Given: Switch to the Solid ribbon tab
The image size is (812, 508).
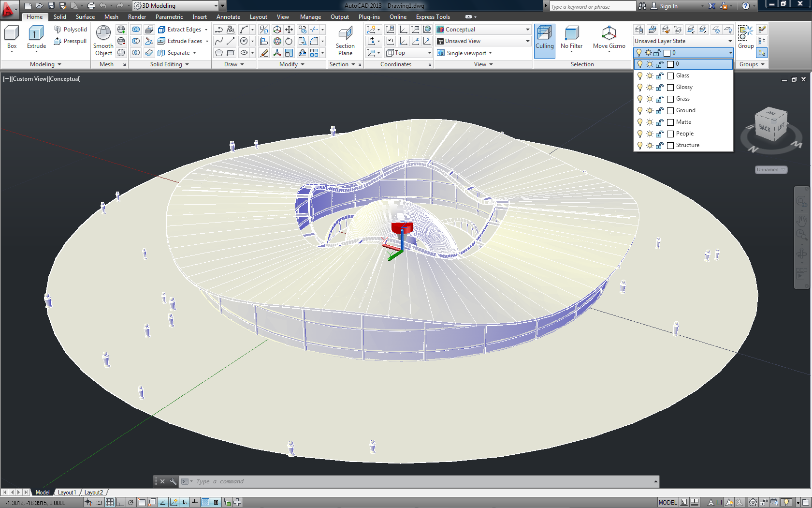Looking at the screenshot, I should point(60,17).
